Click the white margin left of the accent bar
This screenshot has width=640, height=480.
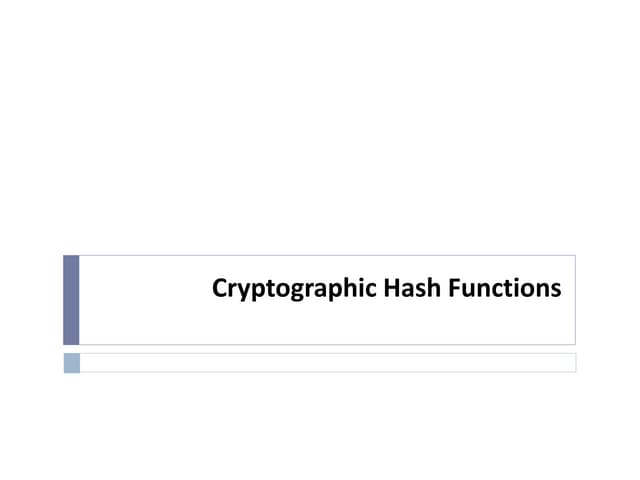point(32,299)
